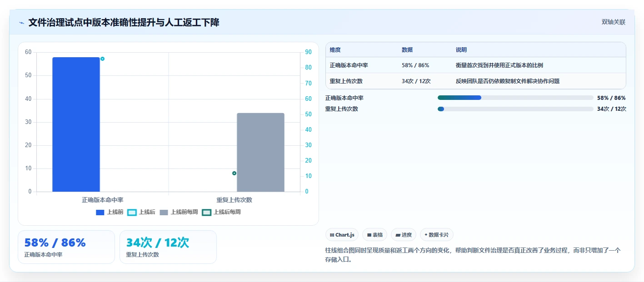Viewport: 644px width, 282px height.
Task: Select the 进度 tag
Action: 404,235
